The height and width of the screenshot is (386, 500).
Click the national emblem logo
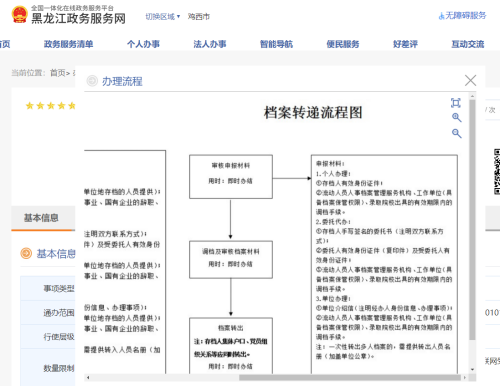pos(19,14)
